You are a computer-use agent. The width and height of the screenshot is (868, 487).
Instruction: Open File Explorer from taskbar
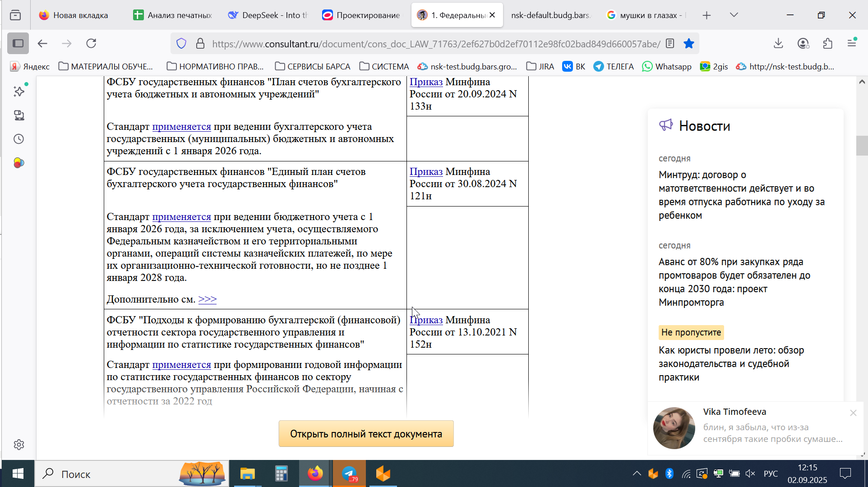[247, 473]
